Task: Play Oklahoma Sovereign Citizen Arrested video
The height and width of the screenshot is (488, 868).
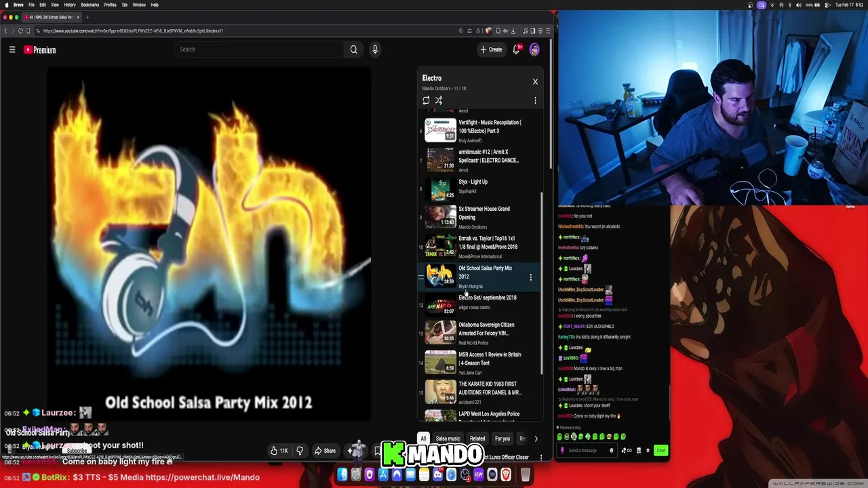Action: point(479,333)
